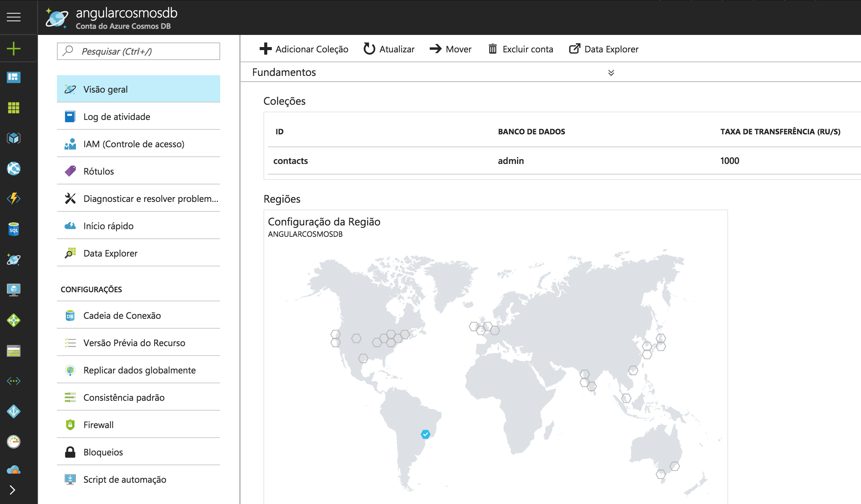Open Function Apps lightning bolt icon
The height and width of the screenshot is (504, 861).
pos(14,198)
